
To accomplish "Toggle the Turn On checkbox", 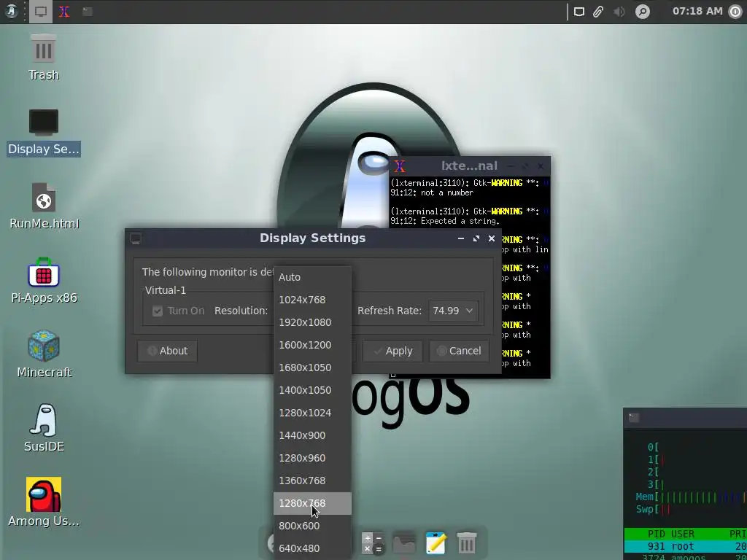I will click(x=158, y=311).
